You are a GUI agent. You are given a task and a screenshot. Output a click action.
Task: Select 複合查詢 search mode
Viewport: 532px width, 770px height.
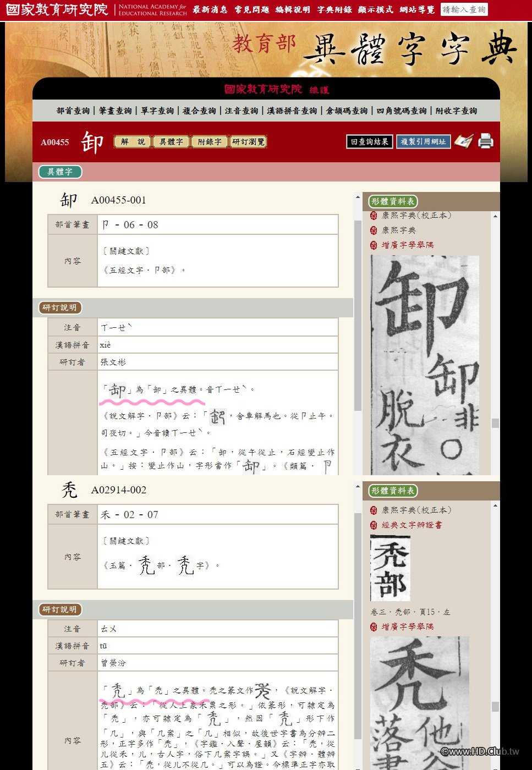199,111
